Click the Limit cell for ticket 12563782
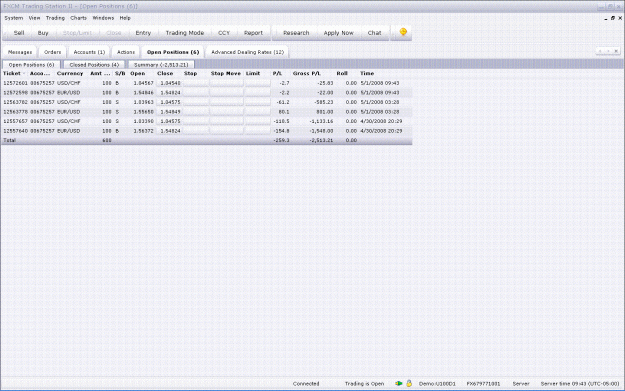Screen dimensions: 625x391 pyautogui.click(x=257, y=102)
